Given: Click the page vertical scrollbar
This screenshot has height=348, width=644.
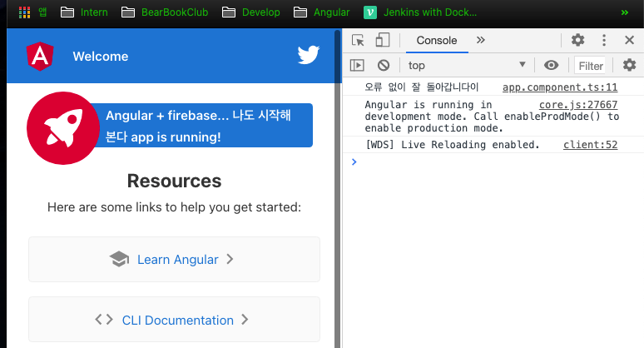Looking at the screenshot, I should (x=338, y=189).
